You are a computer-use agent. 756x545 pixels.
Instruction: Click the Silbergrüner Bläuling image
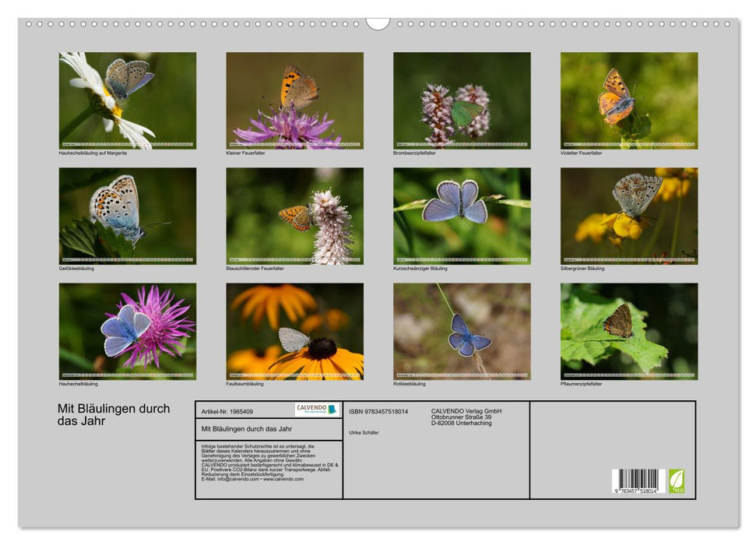(x=629, y=216)
